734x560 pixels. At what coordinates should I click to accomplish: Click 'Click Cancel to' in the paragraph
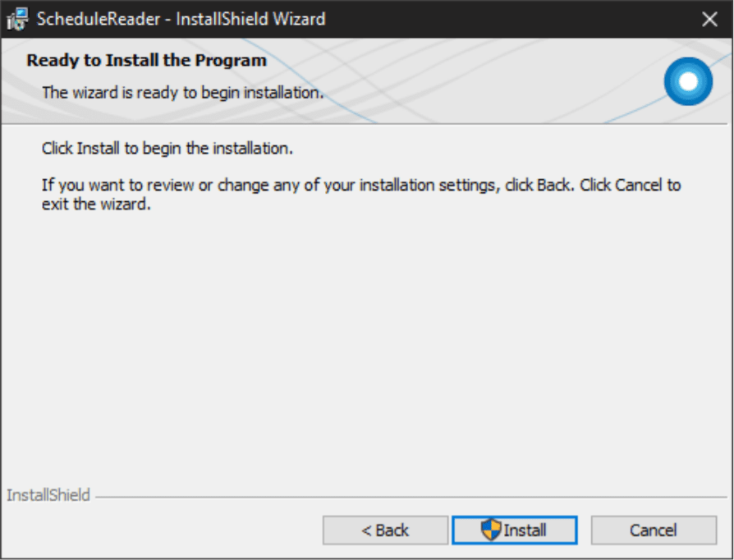630,186
